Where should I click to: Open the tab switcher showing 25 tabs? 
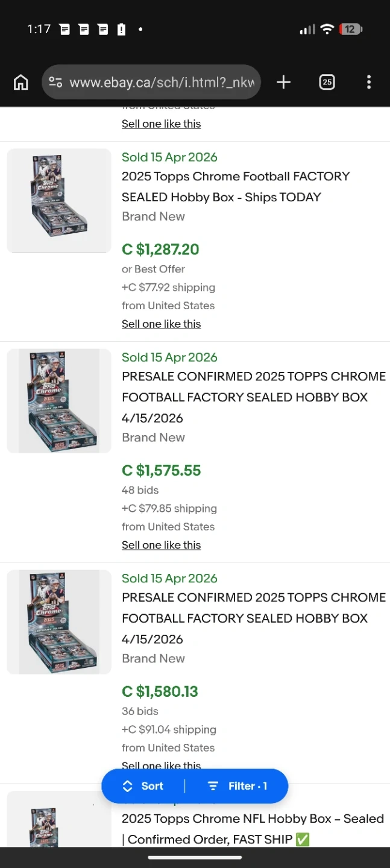327,82
